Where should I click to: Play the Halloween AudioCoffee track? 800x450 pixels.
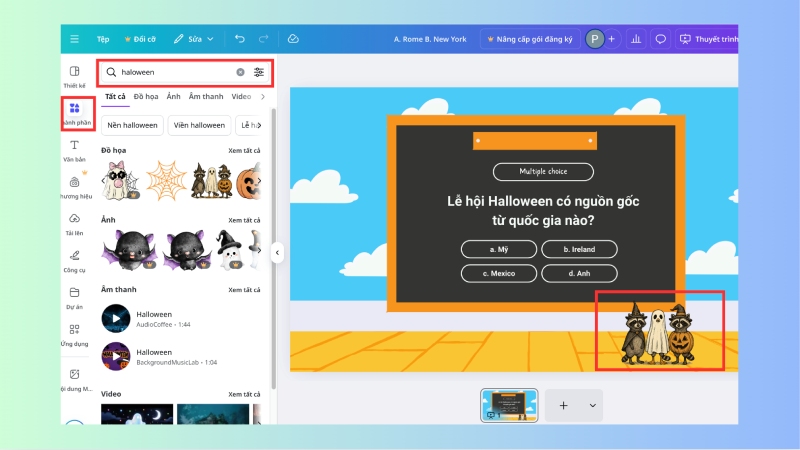point(116,319)
